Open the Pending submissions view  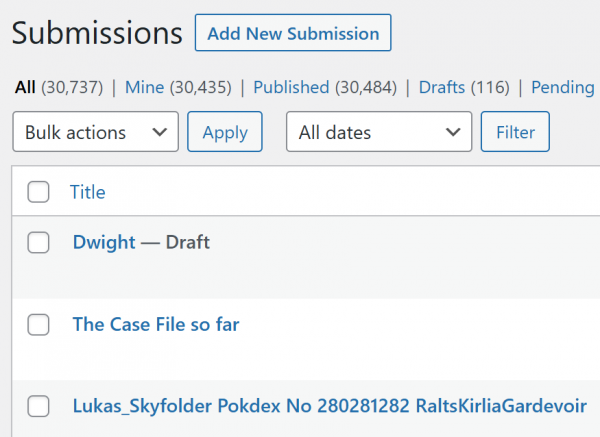coord(562,87)
